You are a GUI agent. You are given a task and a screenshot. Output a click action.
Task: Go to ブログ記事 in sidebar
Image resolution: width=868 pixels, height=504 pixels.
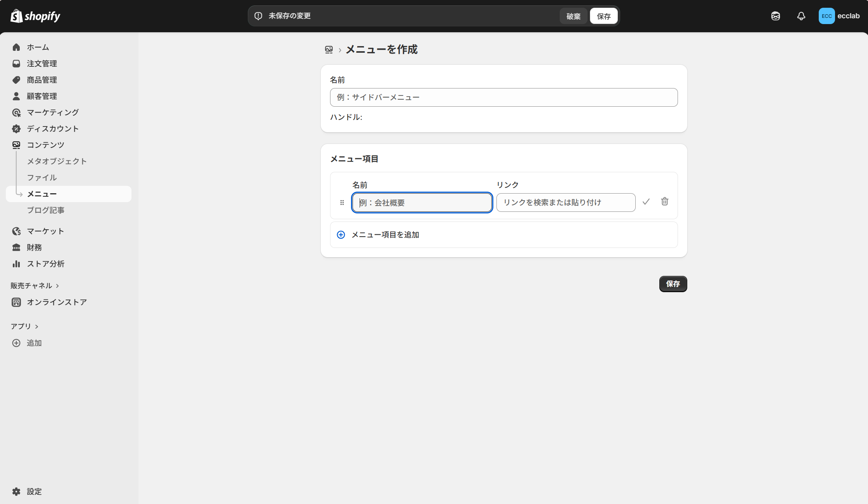(x=45, y=210)
